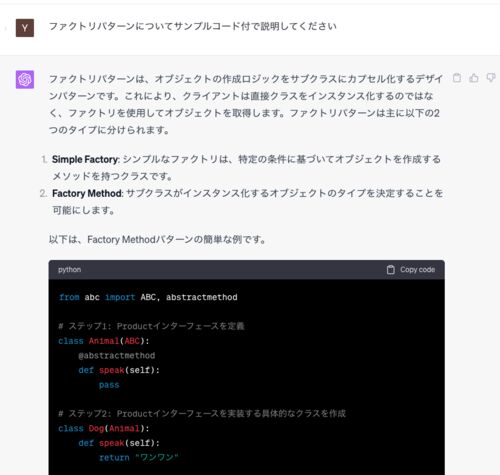Screen dimensions: 500x475
Task: Click the intro paragraph of the answer
Action: click(246, 104)
